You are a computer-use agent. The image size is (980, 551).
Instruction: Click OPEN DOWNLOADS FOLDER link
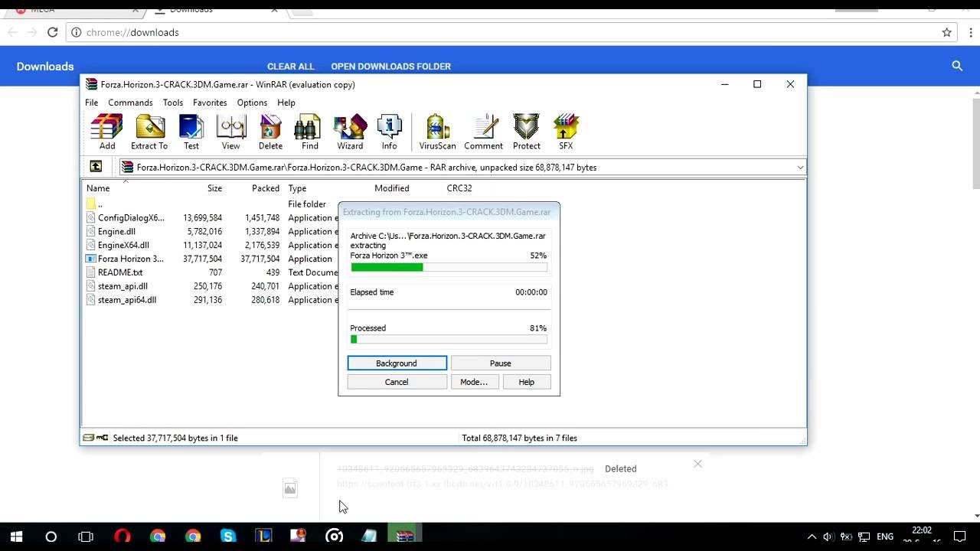[x=390, y=67]
